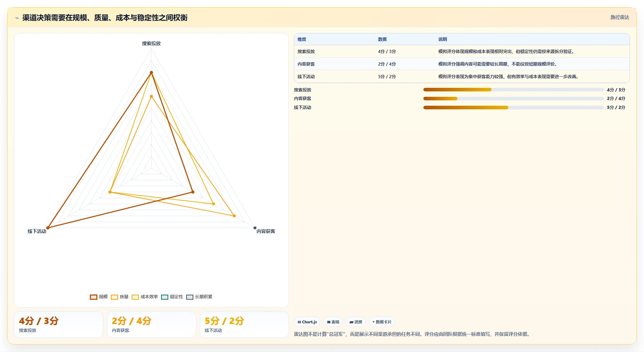644x352 pixels.
Task: Click the 路径雷达 label in header
Action: tap(620, 17)
